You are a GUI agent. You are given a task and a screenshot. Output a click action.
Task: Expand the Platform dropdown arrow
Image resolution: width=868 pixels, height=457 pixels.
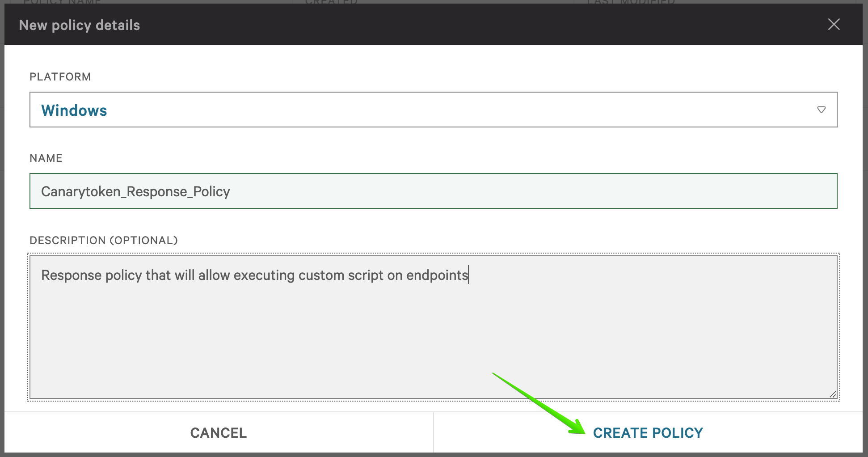click(821, 110)
